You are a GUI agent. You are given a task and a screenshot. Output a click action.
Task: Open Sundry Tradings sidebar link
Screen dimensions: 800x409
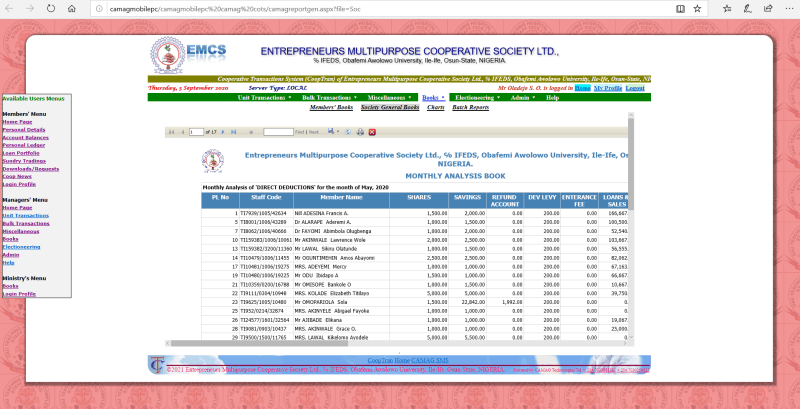(x=24, y=161)
